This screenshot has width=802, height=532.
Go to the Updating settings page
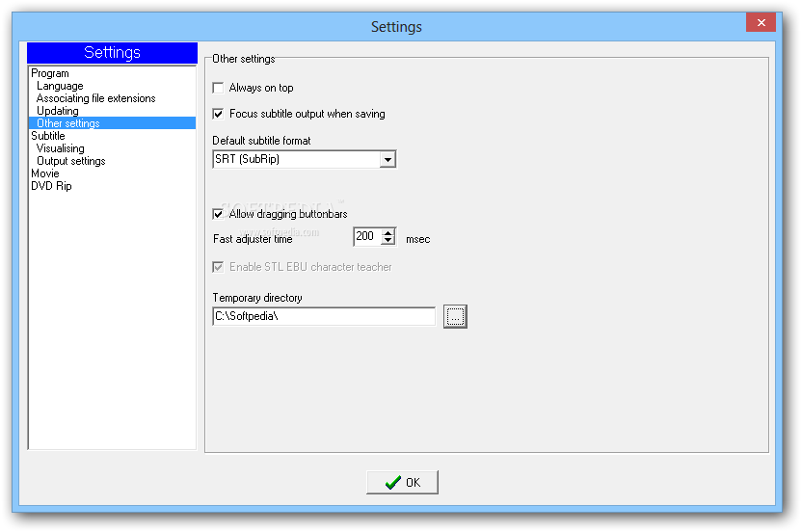58,111
